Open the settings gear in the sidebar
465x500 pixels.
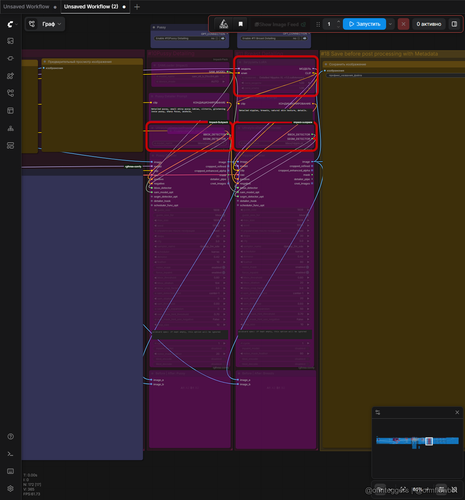click(x=10, y=488)
